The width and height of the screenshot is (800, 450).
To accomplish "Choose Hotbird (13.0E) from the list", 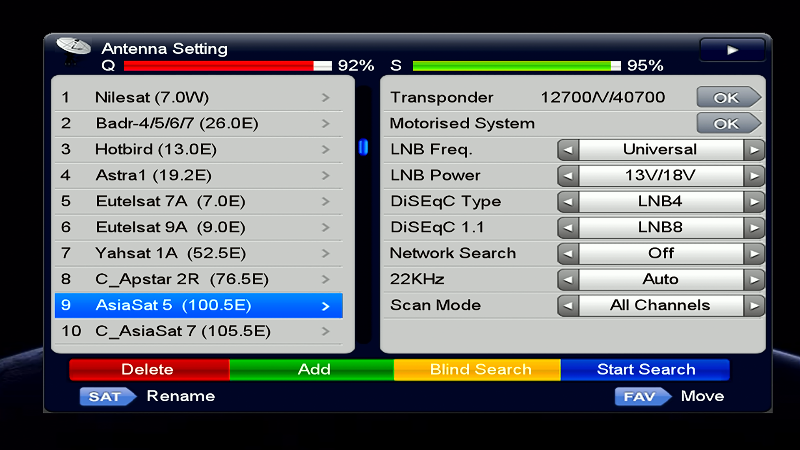I will coord(198,149).
